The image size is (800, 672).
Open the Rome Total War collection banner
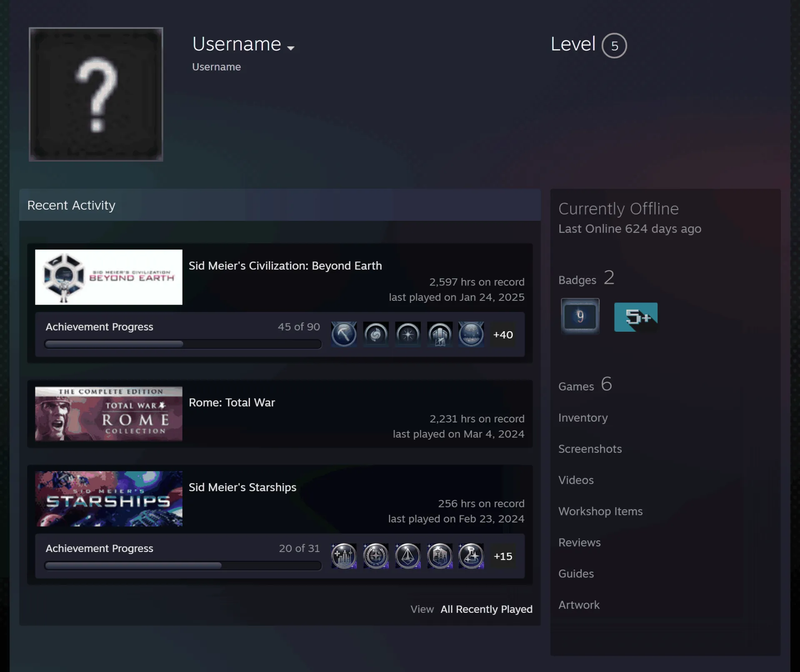pyautogui.click(x=109, y=414)
